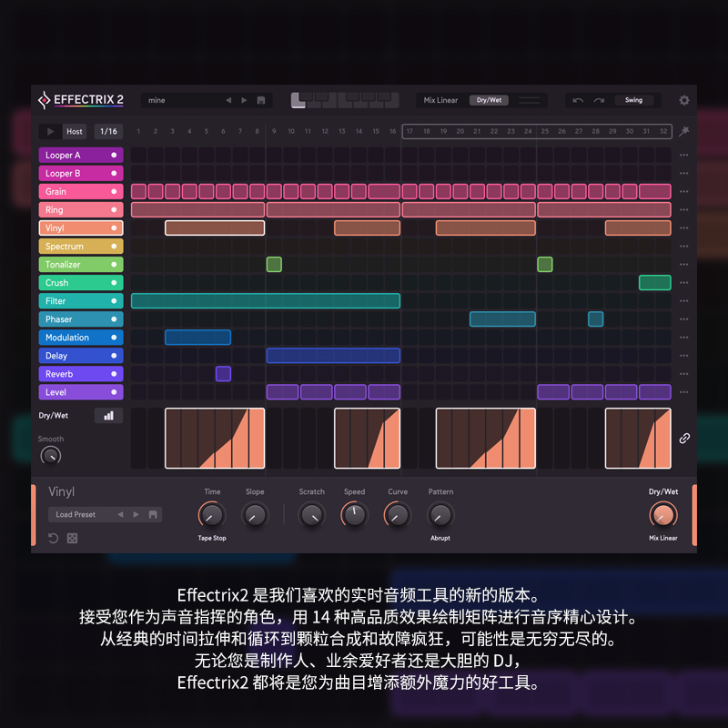
Task: Click step number 17 in the ruler
Action: [x=409, y=131]
